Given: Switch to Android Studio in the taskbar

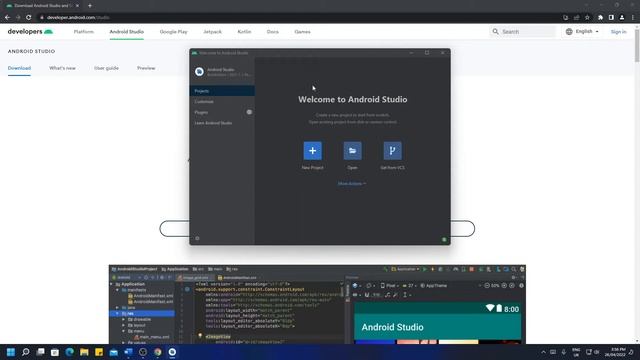Looking at the screenshot, I should [x=172, y=352].
